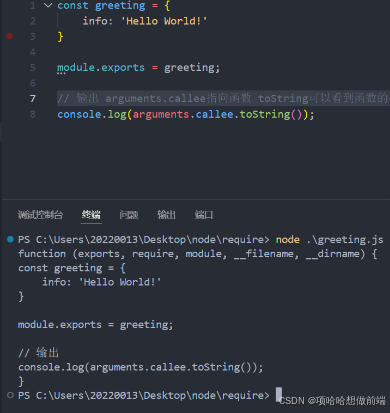Click the blue command status dot in terminal
Image resolution: width=390 pixels, height=413 pixels.
click(x=10, y=239)
